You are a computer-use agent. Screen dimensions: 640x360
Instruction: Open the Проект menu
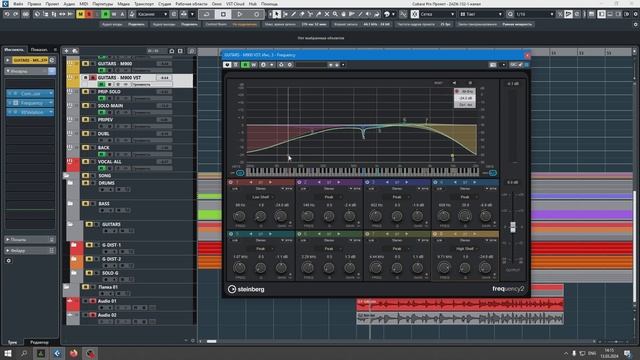[52, 4]
